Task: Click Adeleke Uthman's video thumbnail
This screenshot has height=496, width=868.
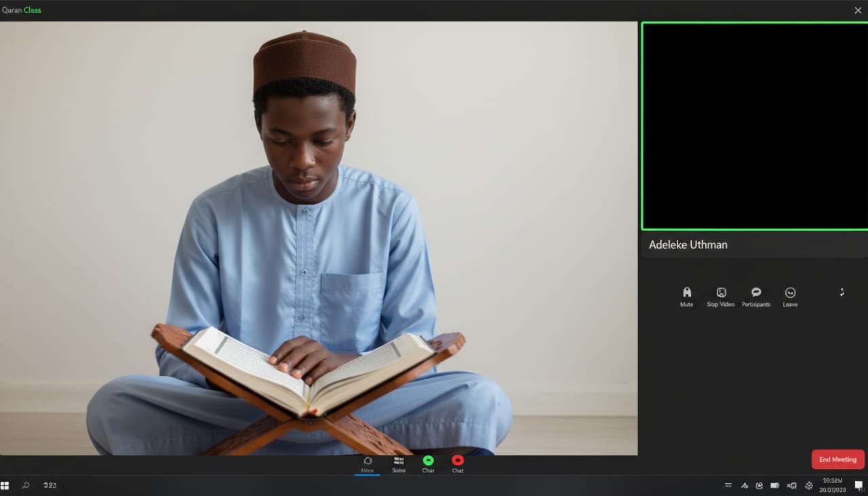Action: pyautogui.click(x=754, y=125)
